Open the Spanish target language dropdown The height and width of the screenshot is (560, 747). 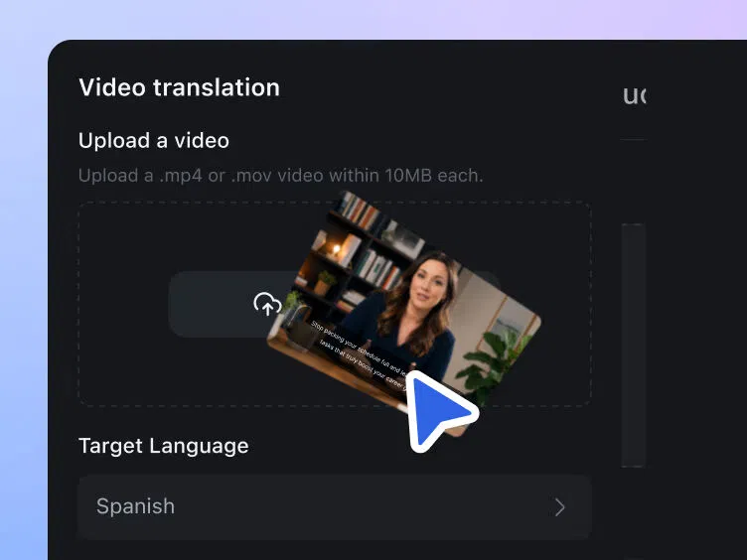335,506
